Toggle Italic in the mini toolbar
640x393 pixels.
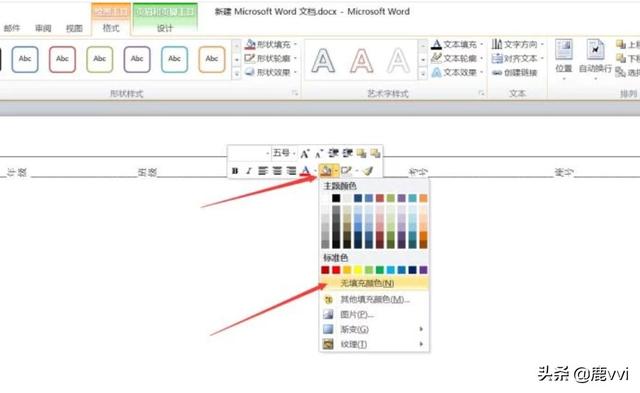tap(249, 171)
